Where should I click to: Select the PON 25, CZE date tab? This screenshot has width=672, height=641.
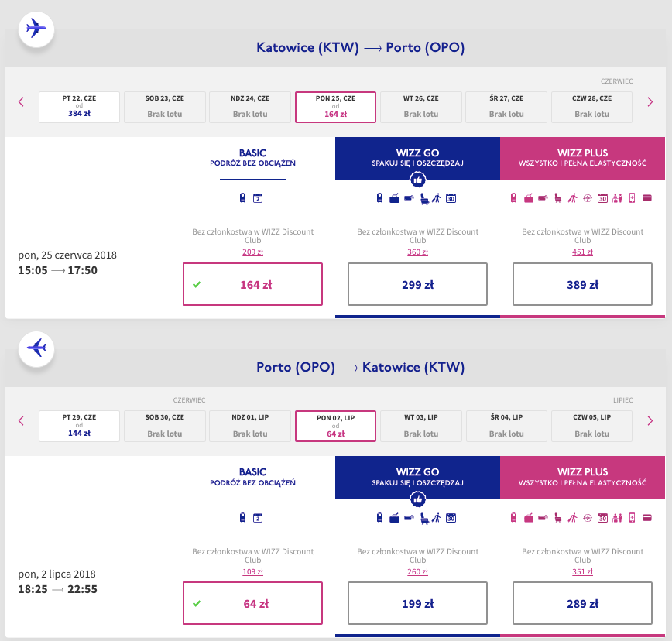pyautogui.click(x=335, y=107)
